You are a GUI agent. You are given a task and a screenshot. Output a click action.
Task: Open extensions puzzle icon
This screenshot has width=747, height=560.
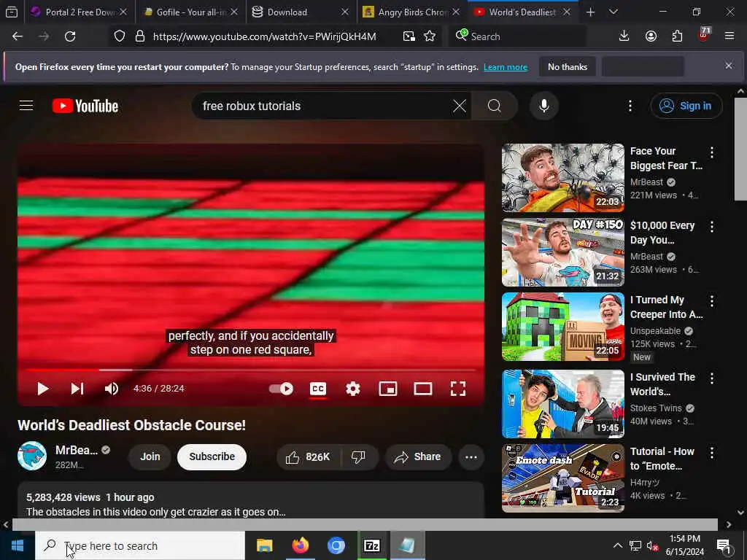tap(677, 36)
